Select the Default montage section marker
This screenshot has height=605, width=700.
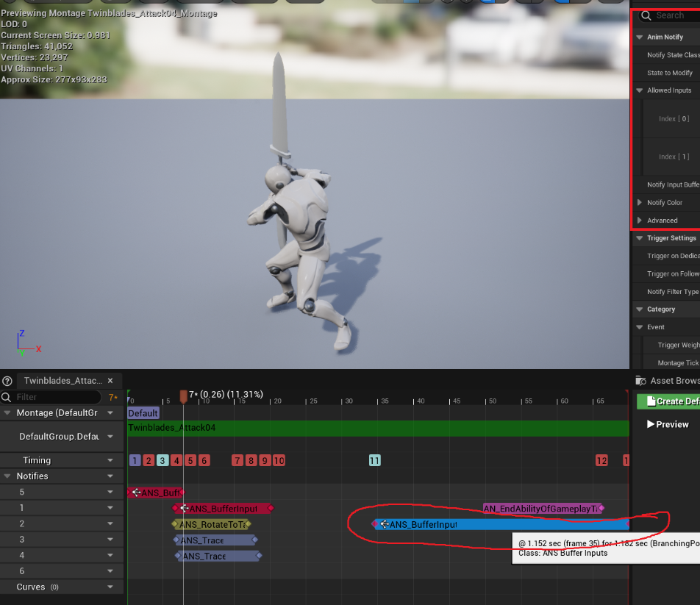coord(143,413)
